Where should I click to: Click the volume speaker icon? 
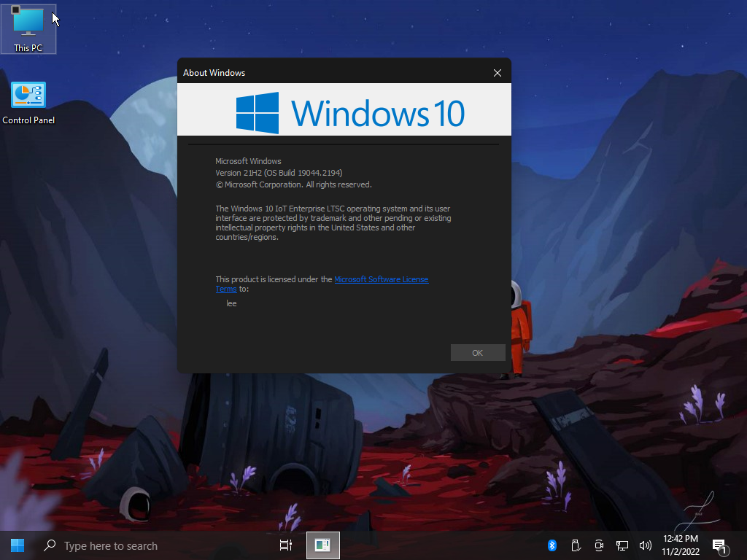pyautogui.click(x=645, y=545)
